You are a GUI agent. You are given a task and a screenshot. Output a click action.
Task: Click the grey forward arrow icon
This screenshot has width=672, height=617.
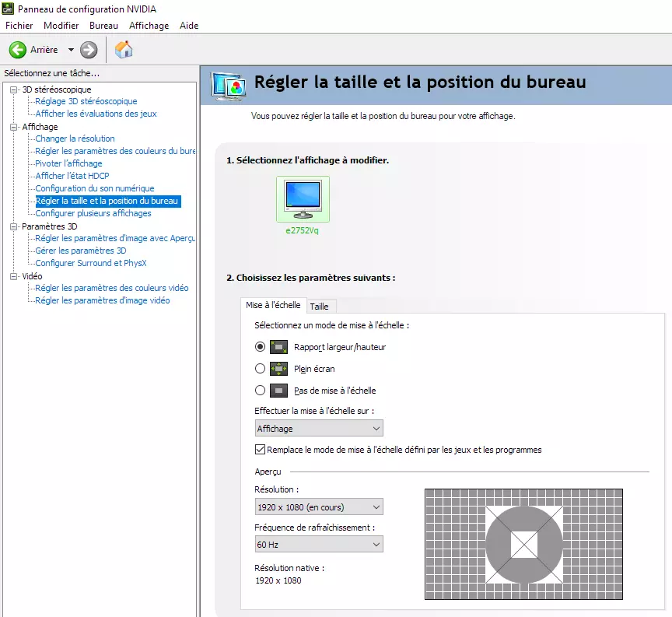coord(89,50)
